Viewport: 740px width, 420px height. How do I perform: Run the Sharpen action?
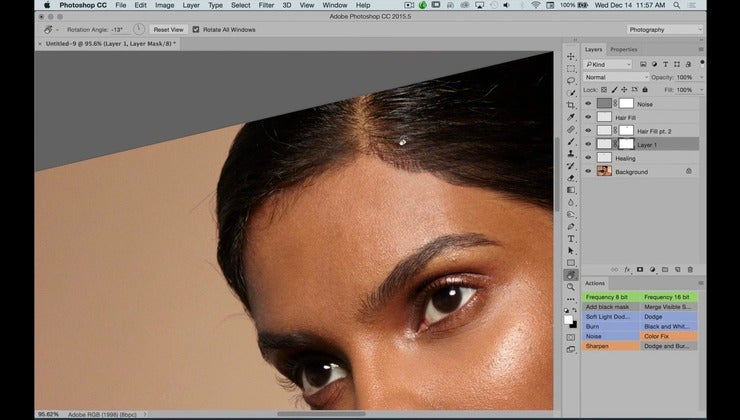(611, 346)
